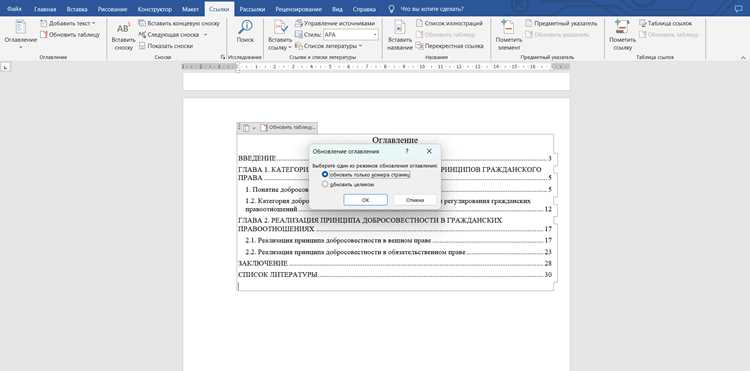Screen dimensions: 750x371
Task: Confirm the dialog with OK
Action: (365, 200)
